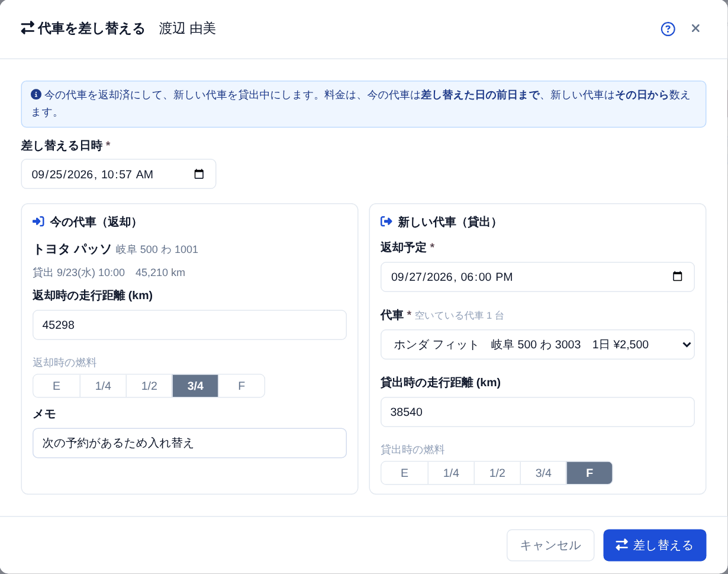
Task: Set return fuel level to E
Action: [56, 386]
